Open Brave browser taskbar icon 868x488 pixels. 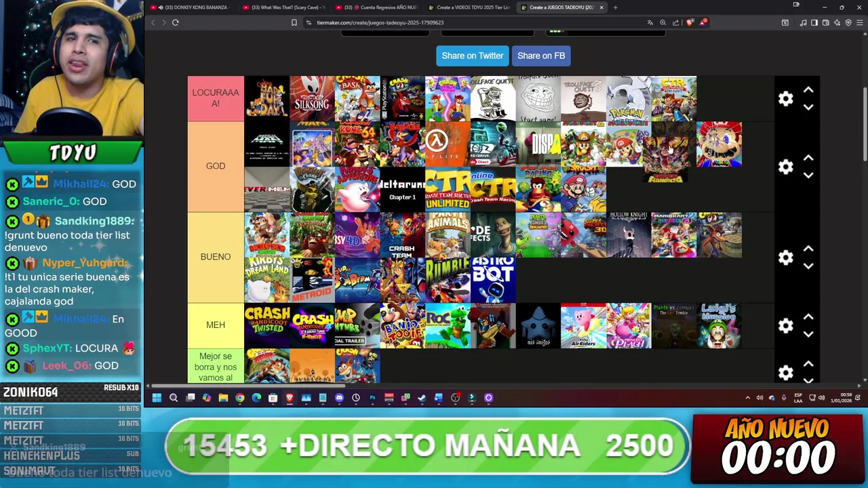point(290,398)
